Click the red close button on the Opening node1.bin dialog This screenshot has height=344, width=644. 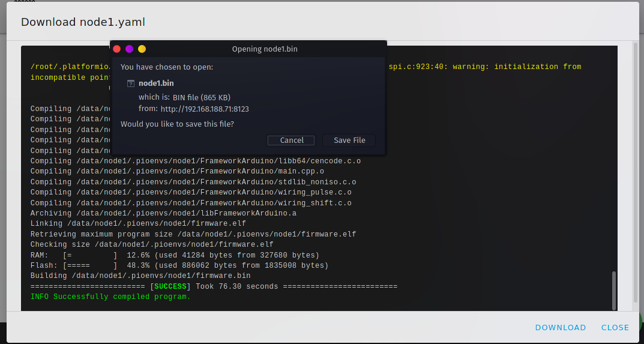click(x=117, y=49)
